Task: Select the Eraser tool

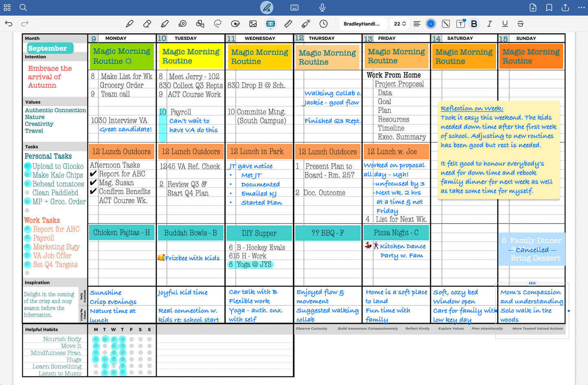Action: pos(147,24)
